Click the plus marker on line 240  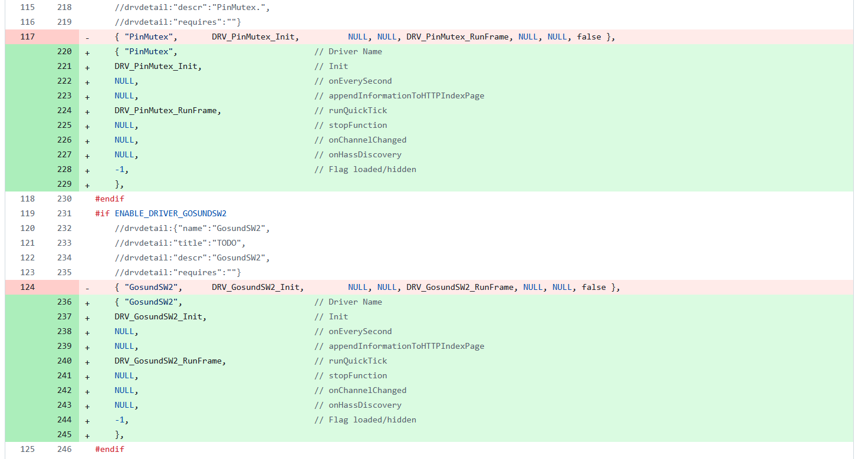[x=87, y=361]
